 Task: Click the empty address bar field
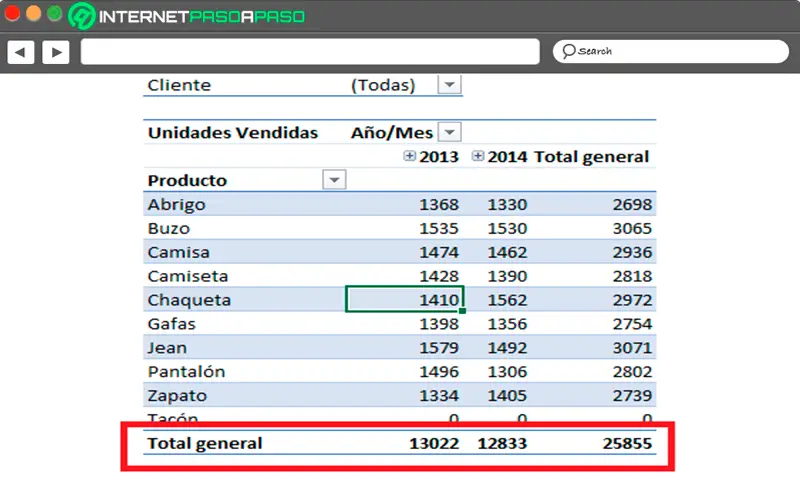[x=310, y=52]
